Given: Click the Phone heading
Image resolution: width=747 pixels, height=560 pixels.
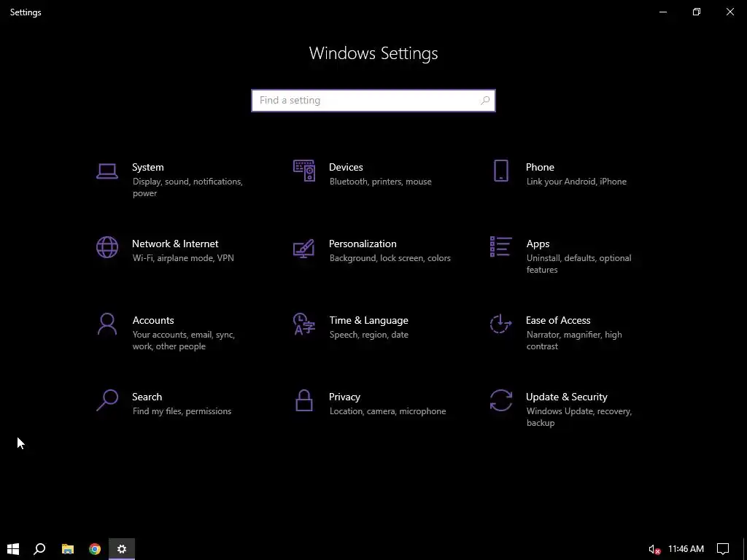Looking at the screenshot, I should tap(540, 167).
